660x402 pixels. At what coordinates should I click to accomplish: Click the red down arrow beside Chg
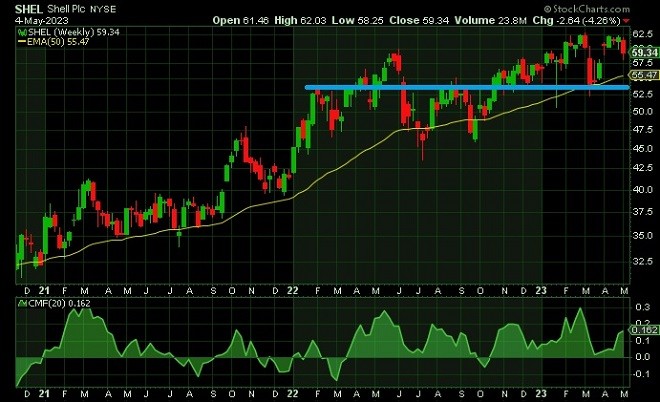click(x=626, y=21)
